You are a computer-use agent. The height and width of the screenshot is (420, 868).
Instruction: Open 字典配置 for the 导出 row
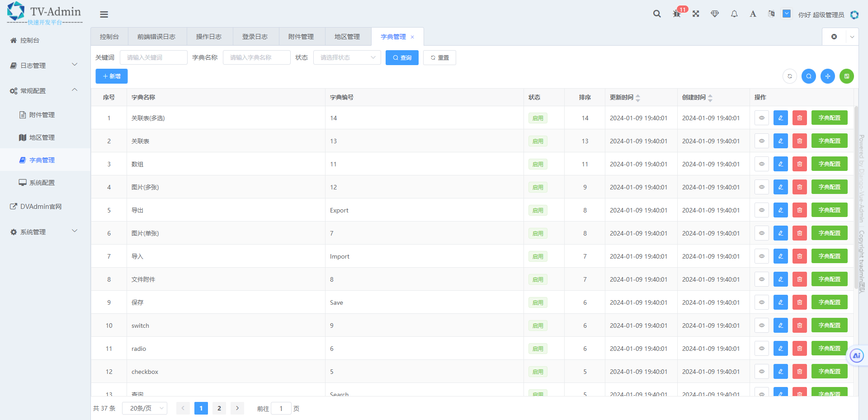tap(830, 210)
